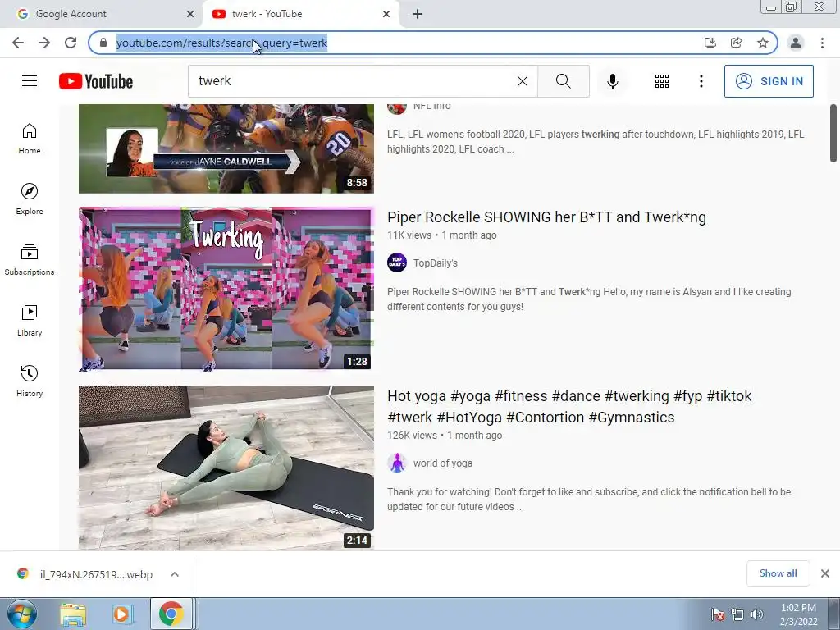The width and height of the screenshot is (840, 630).
Task: Open the YouTube guide hamburger menu
Action: (30, 81)
